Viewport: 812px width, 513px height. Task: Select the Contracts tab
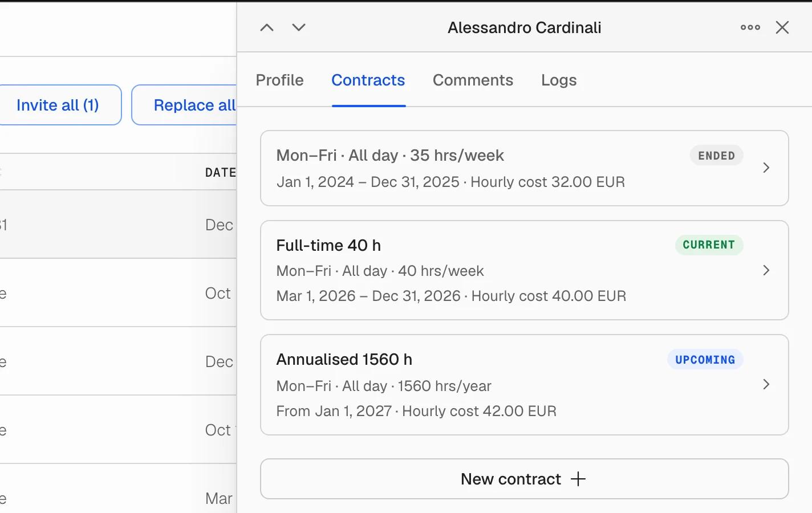coord(368,80)
